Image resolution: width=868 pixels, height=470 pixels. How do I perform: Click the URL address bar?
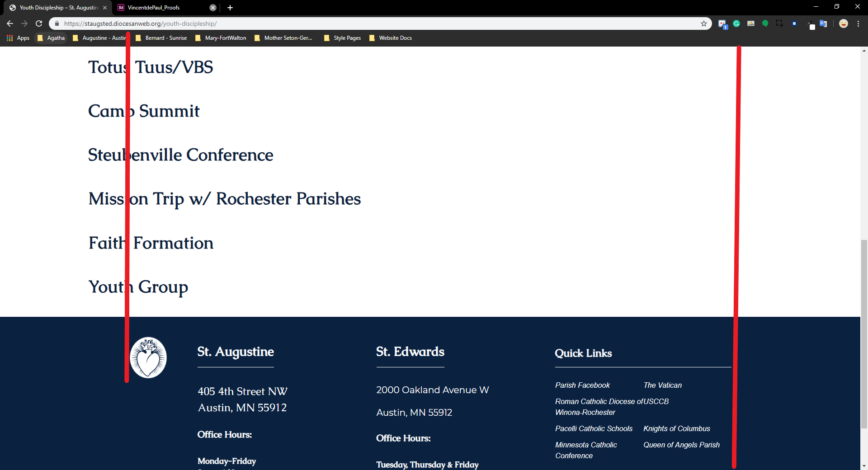pos(362,23)
